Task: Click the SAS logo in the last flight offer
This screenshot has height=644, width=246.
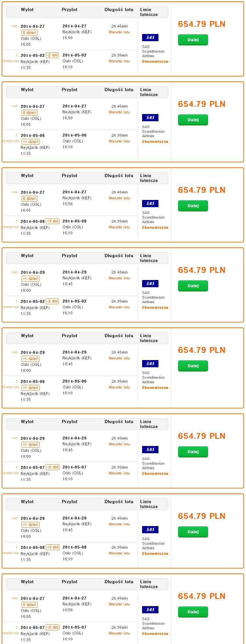Action: coord(150,610)
